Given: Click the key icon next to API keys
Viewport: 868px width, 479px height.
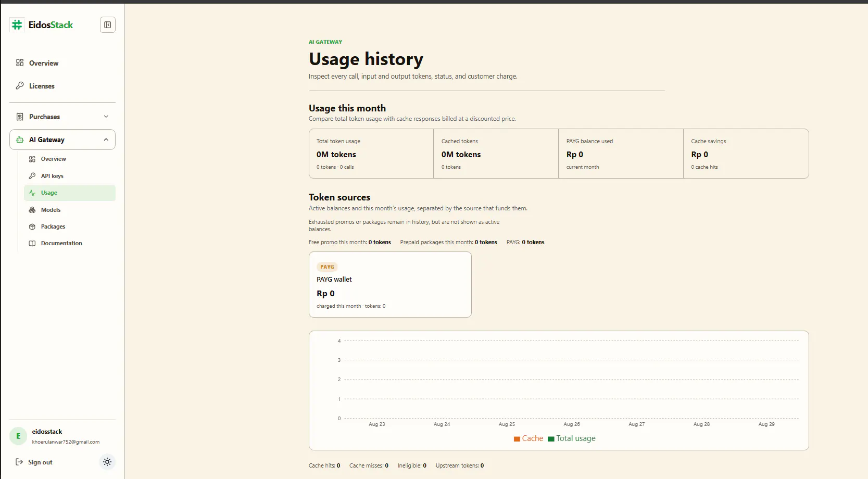Looking at the screenshot, I should 32,176.
